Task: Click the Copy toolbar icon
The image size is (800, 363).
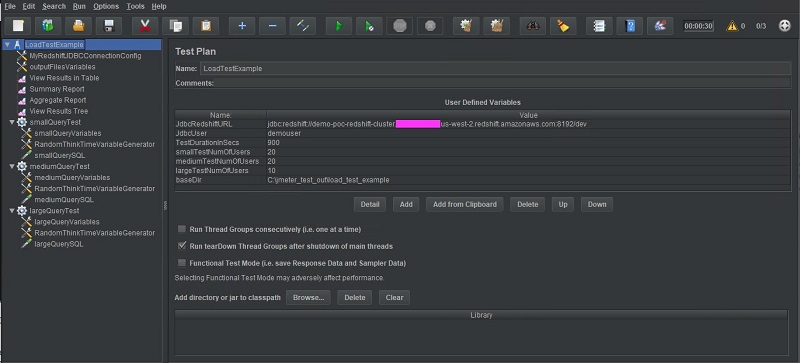Action: click(176, 26)
